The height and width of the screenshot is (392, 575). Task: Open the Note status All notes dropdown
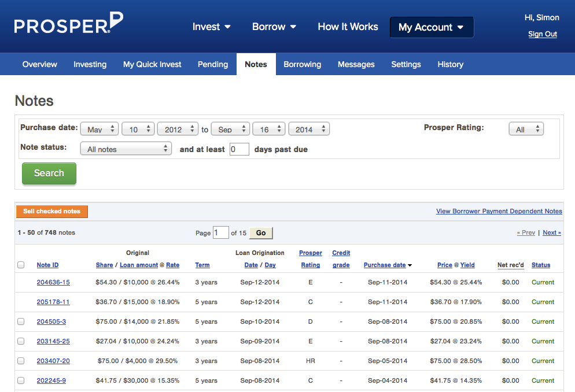pos(126,149)
